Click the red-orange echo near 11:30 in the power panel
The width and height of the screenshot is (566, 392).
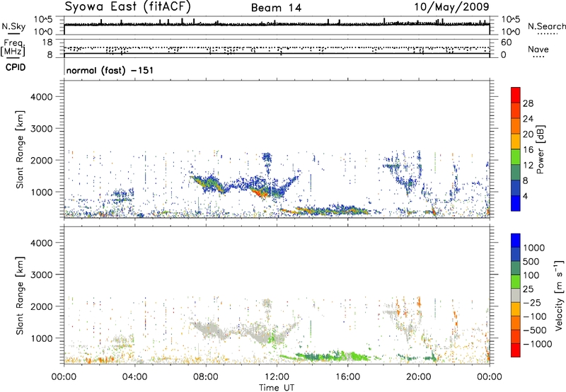pyautogui.click(x=260, y=192)
